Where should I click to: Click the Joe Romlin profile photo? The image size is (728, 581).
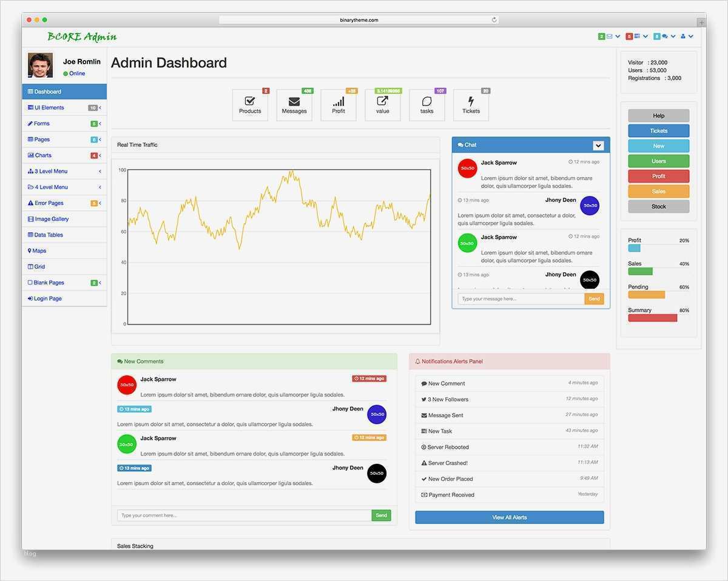41,65
